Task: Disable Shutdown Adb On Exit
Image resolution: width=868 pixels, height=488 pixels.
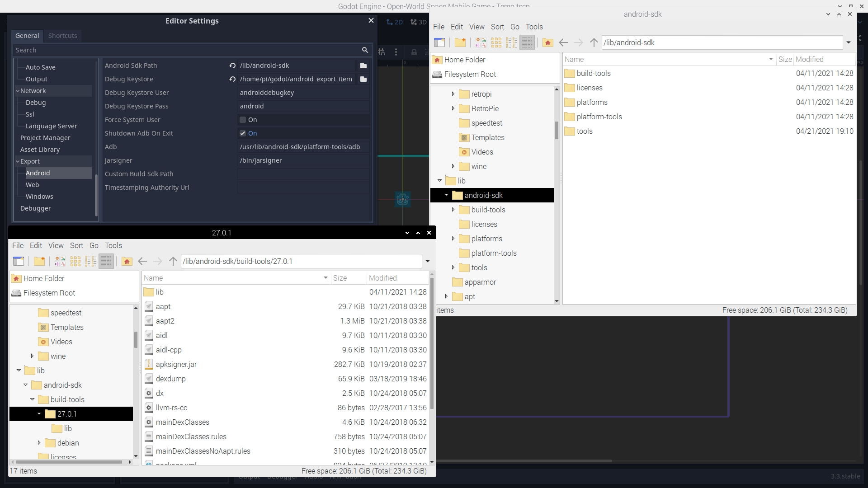Action: coord(243,133)
